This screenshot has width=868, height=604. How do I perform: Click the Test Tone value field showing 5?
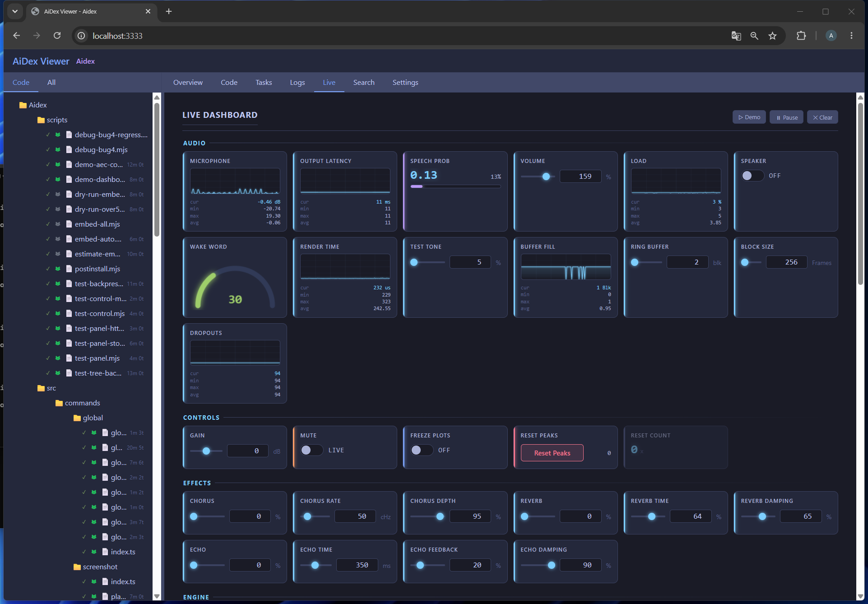(470, 262)
